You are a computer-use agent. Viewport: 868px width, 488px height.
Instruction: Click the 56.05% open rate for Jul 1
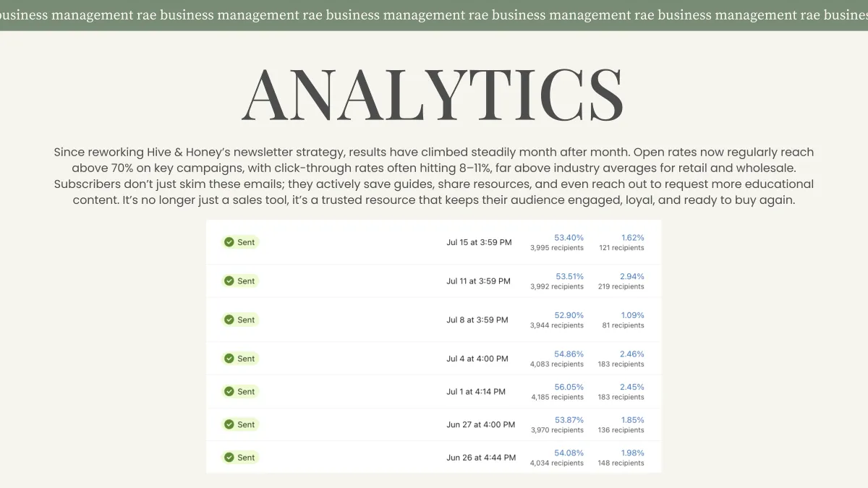point(569,387)
